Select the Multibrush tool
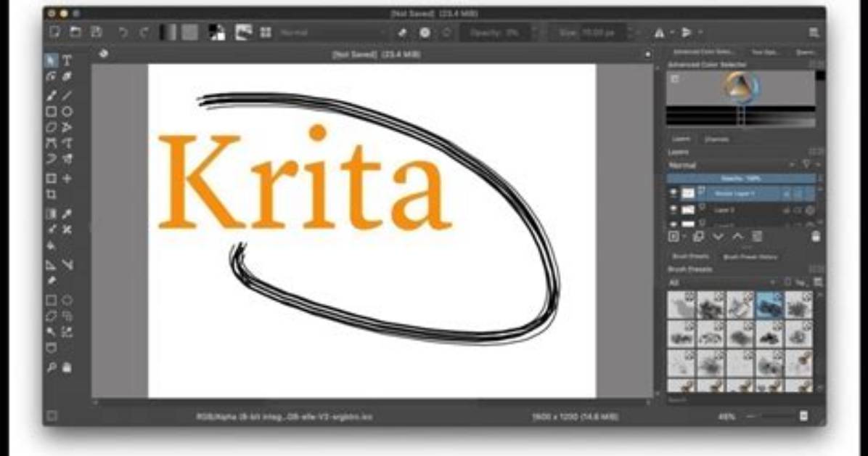The width and height of the screenshot is (868, 456). (x=67, y=160)
